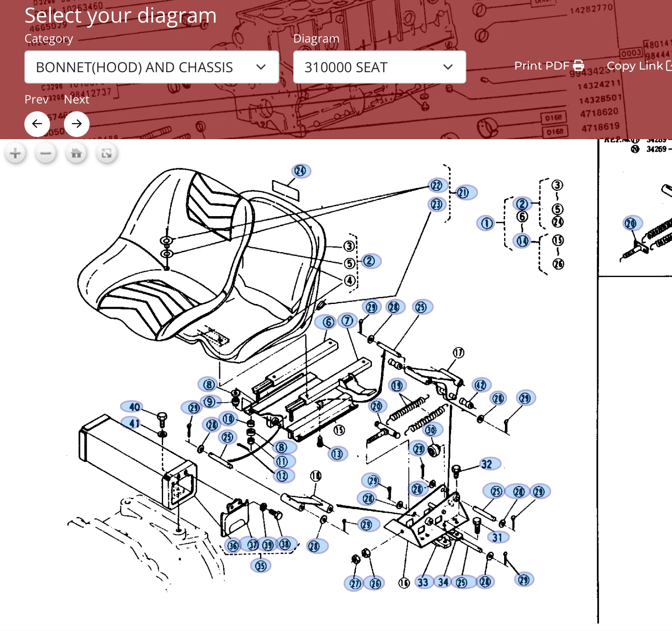Click the Print PDF link
672x631 pixels.
pos(542,66)
